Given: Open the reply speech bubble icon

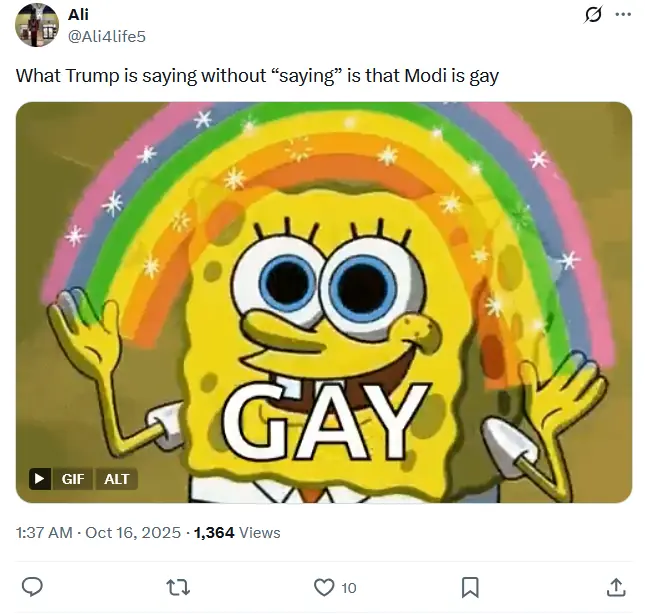Looking at the screenshot, I should tap(32, 587).
